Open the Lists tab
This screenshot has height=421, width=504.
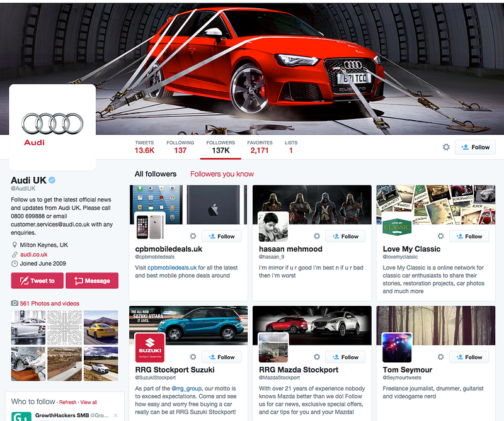[x=291, y=147]
